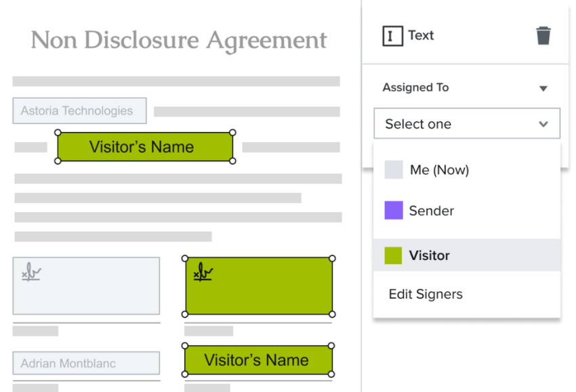The width and height of the screenshot is (576, 392).
Task: Select the upper Visitor's Name field
Action: 145,147
